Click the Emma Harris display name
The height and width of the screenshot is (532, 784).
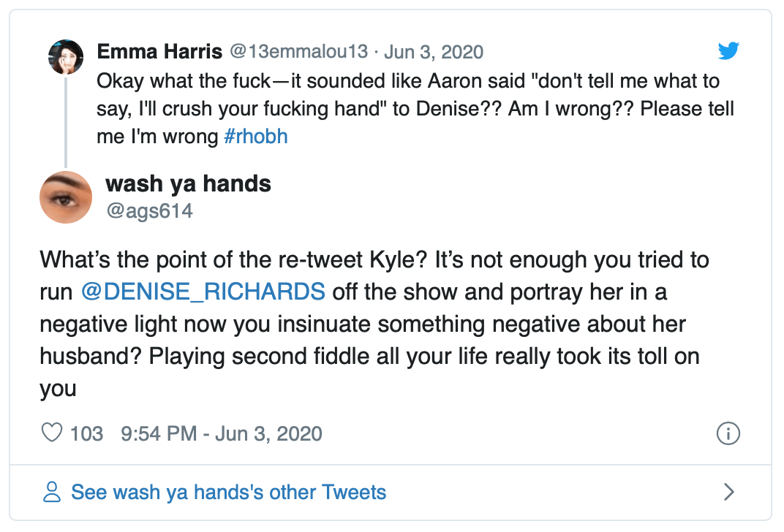pyautogui.click(x=159, y=52)
